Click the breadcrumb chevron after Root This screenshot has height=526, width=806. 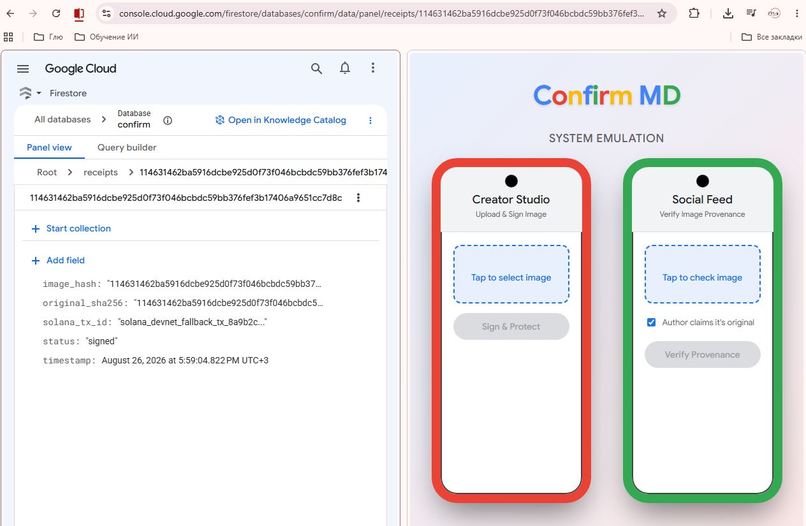(x=70, y=172)
